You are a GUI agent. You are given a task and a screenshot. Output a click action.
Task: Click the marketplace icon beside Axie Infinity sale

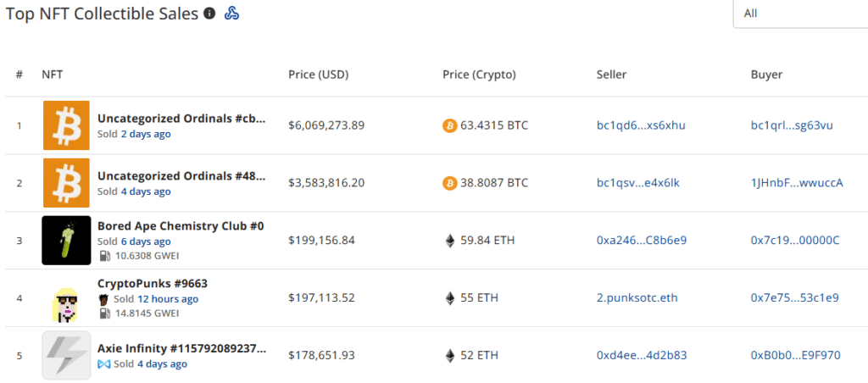click(103, 364)
